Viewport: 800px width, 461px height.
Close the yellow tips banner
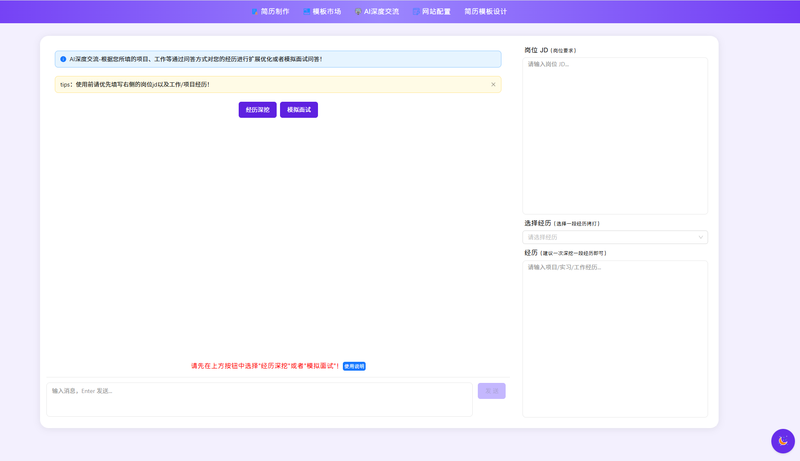pyautogui.click(x=493, y=85)
